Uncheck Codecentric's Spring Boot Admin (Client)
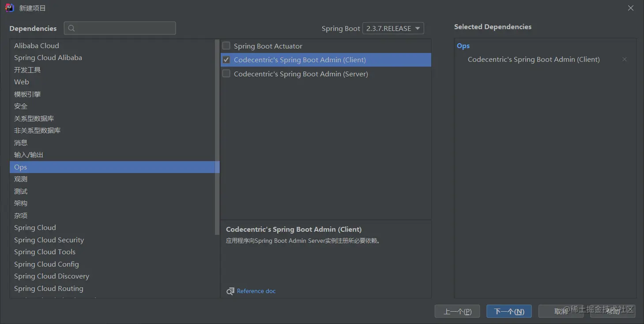644x324 pixels. (x=226, y=60)
